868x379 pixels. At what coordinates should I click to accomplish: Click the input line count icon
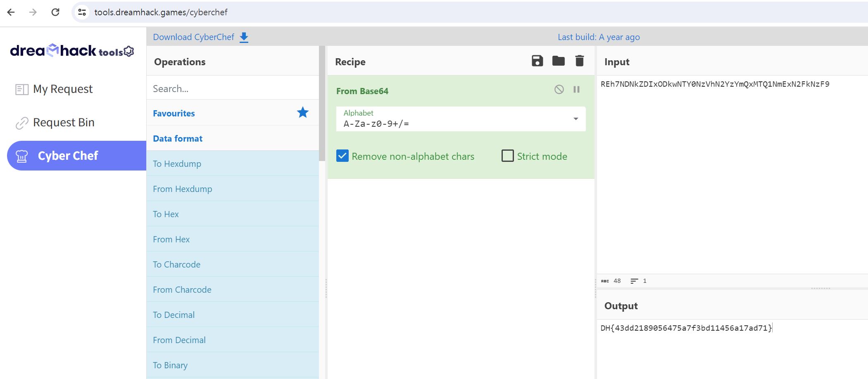point(634,281)
